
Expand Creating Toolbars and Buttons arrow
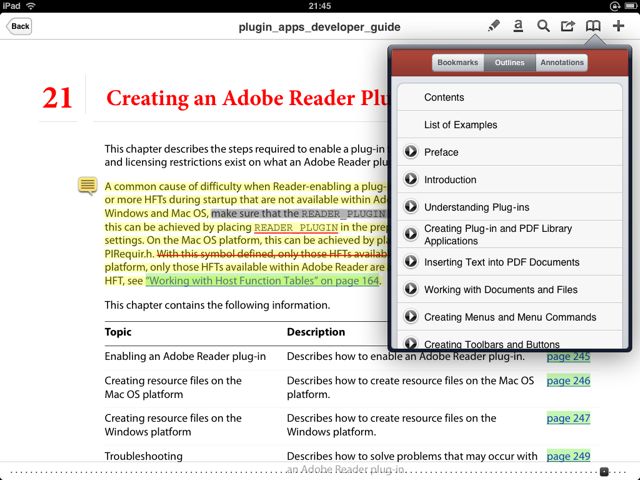pyautogui.click(x=411, y=343)
